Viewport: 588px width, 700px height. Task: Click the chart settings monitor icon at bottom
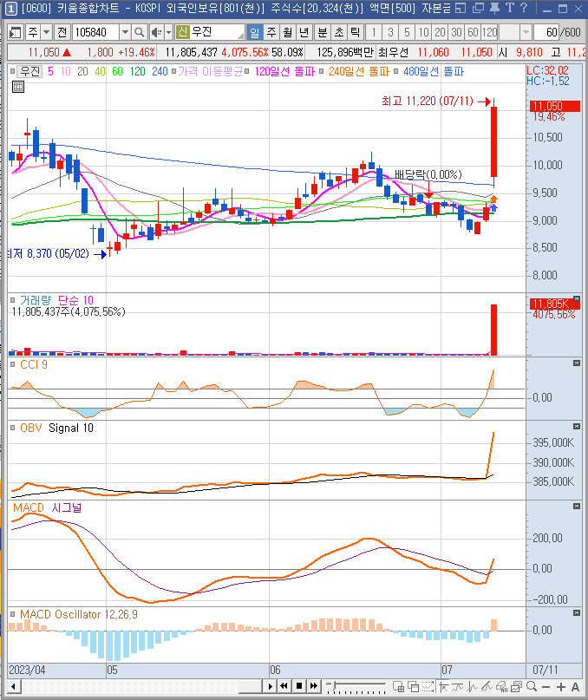(502, 687)
